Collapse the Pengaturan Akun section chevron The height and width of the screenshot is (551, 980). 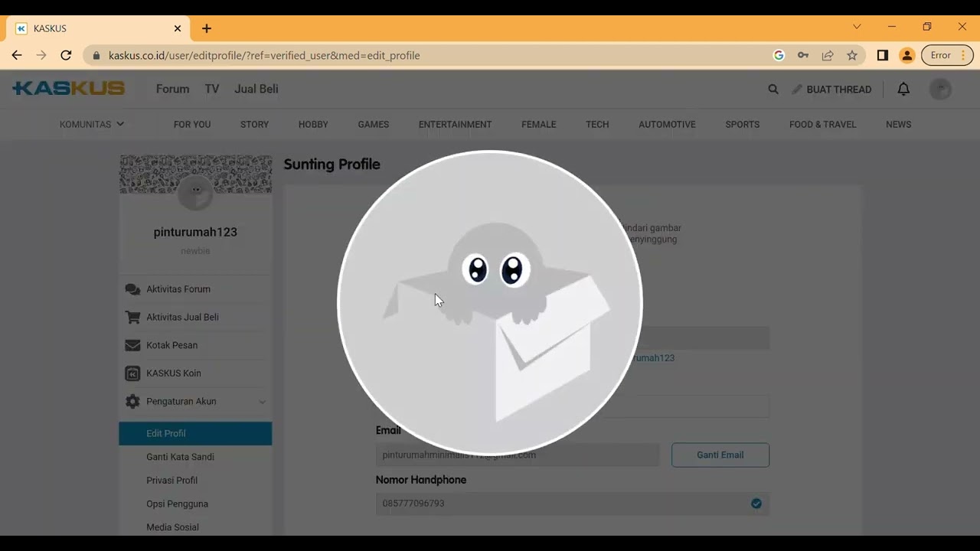(262, 402)
